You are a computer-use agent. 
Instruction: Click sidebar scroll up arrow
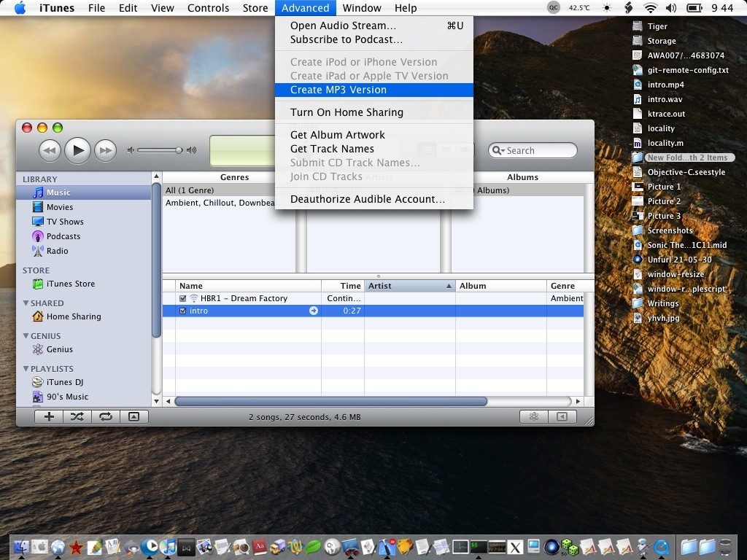156,176
